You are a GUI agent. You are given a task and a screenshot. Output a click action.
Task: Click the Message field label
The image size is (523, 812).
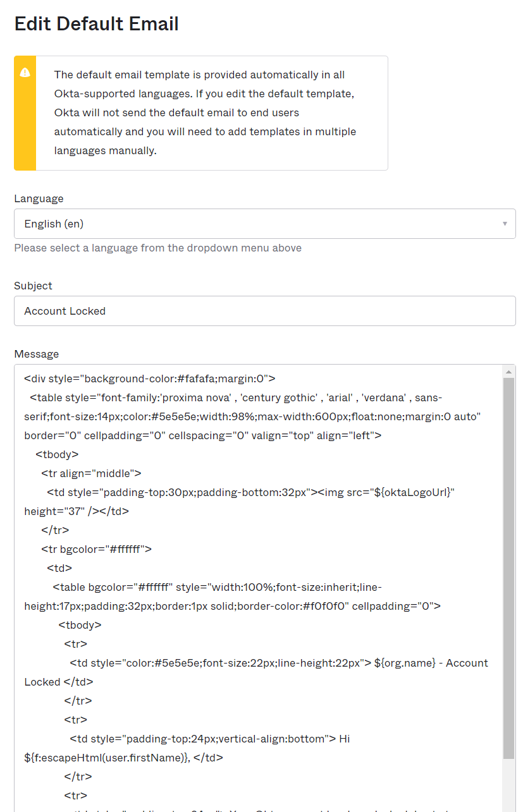coord(36,354)
